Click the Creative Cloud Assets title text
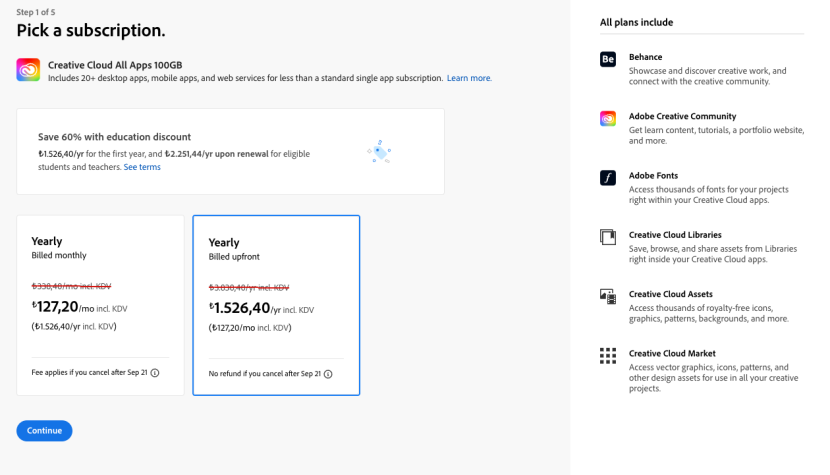 671,294
